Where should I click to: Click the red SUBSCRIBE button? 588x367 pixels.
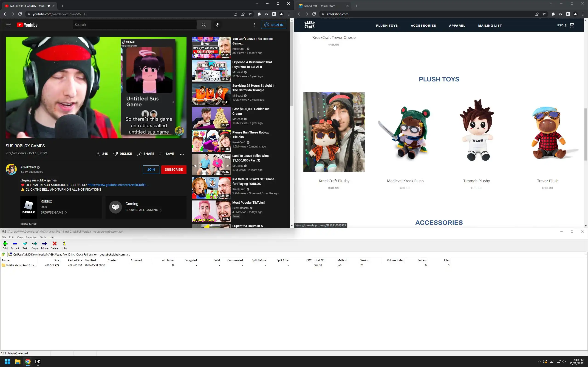tap(173, 170)
